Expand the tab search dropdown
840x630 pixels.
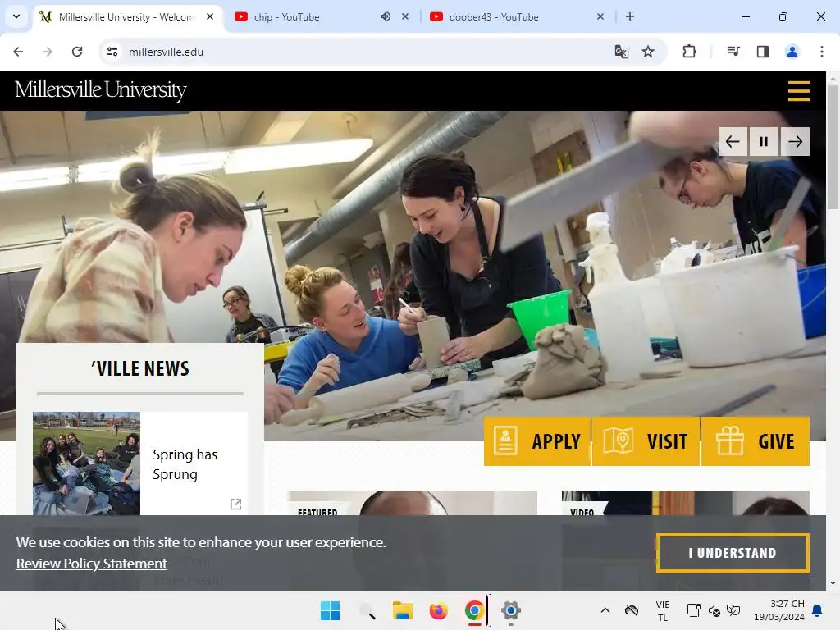pyautogui.click(x=16, y=16)
